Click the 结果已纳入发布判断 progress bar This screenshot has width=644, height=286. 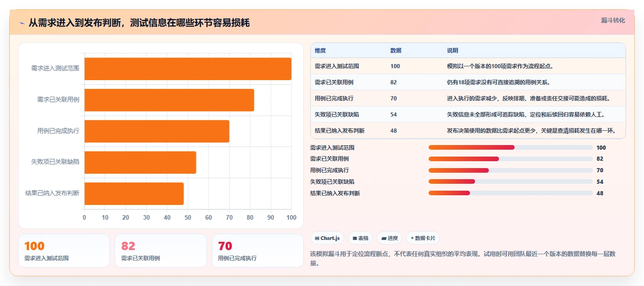click(511, 193)
